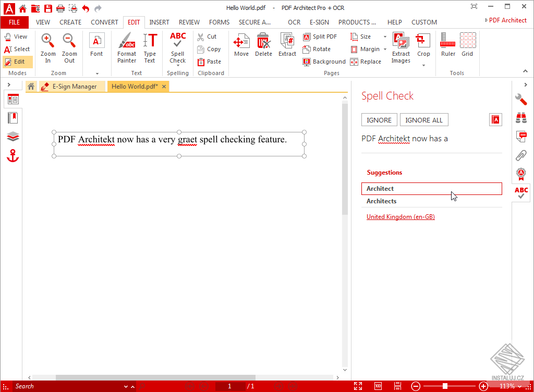
Task: Click the Extract pages icon
Action: click(287, 45)
